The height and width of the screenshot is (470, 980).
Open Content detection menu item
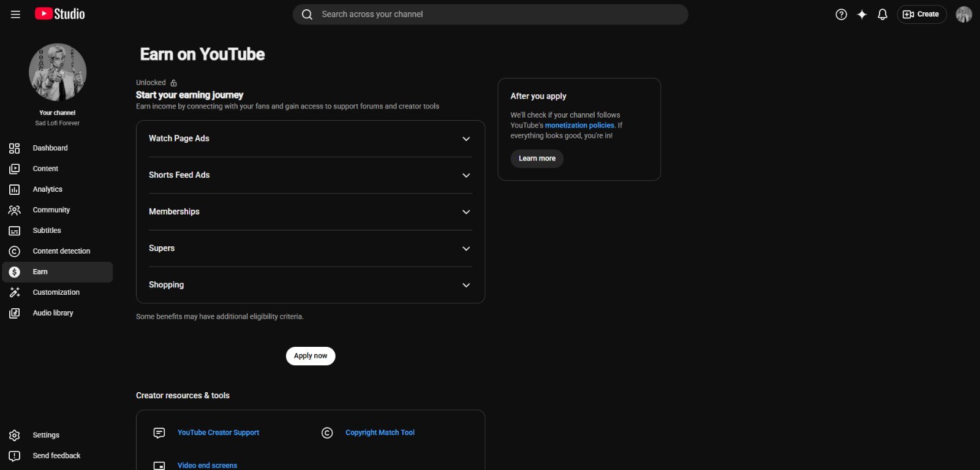tap(61, 251)
